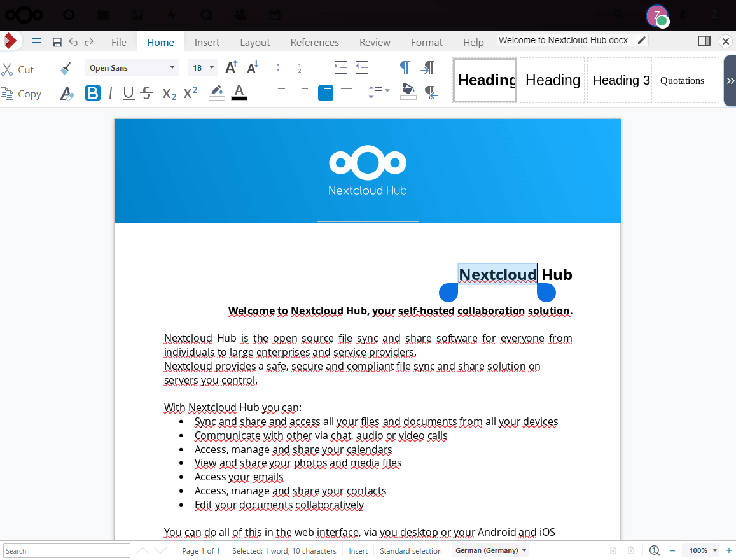Select the Clone Formatting paintbrush
Viewport: 736px width, 560px height.
(x=66, y=69)
